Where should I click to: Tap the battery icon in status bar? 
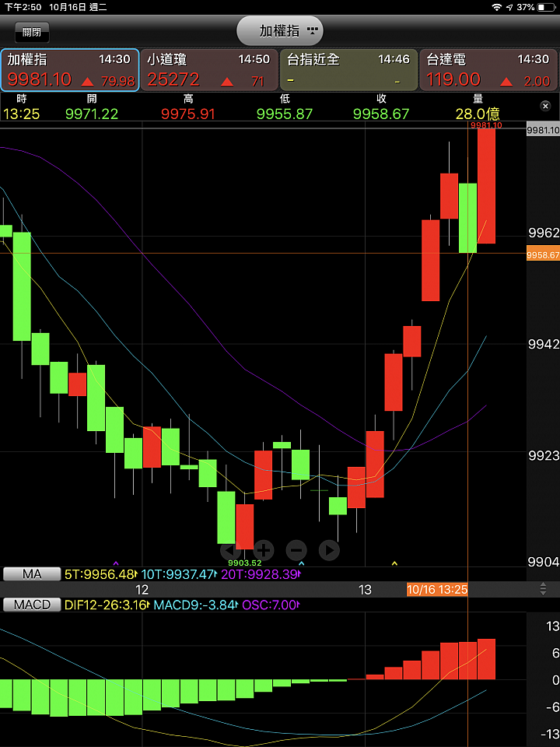click(x=547, y=7)
